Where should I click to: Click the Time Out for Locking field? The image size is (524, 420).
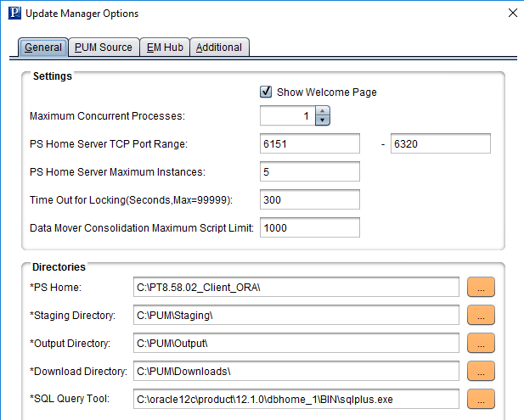[x=310, y=199]
